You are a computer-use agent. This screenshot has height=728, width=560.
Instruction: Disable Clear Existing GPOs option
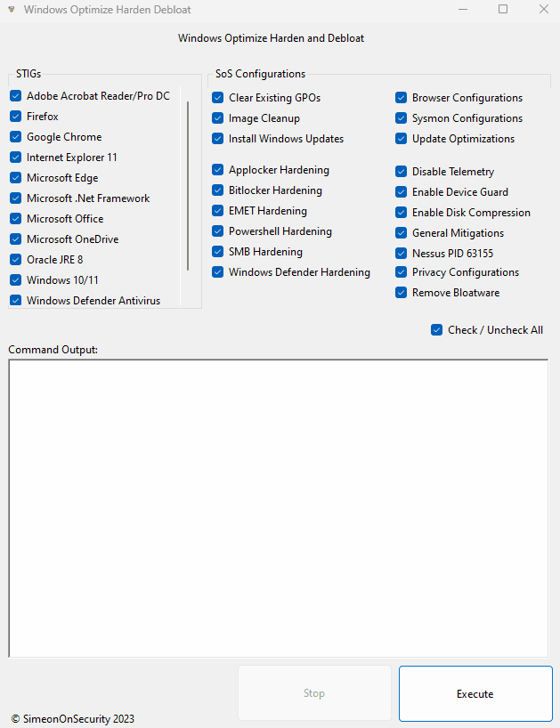click(218, 98)
